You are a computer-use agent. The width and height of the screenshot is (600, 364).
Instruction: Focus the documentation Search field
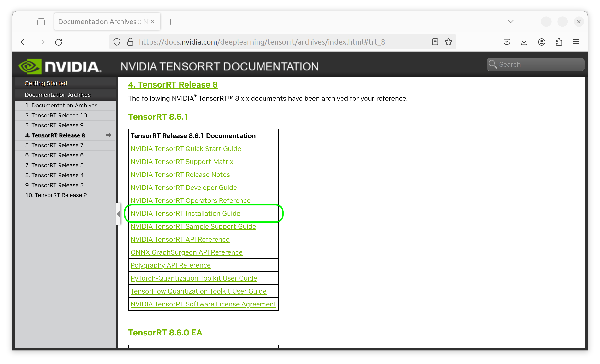point(535,64)
